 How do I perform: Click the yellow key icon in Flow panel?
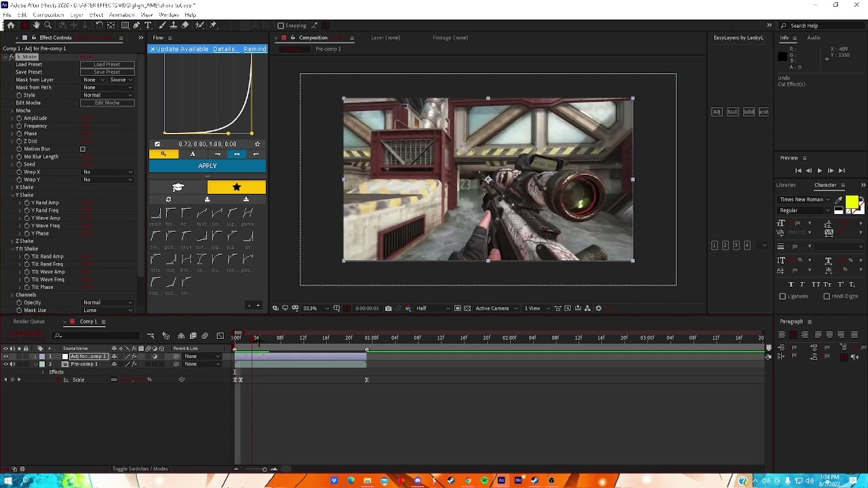pyautogui.click(x=163, y=154)
